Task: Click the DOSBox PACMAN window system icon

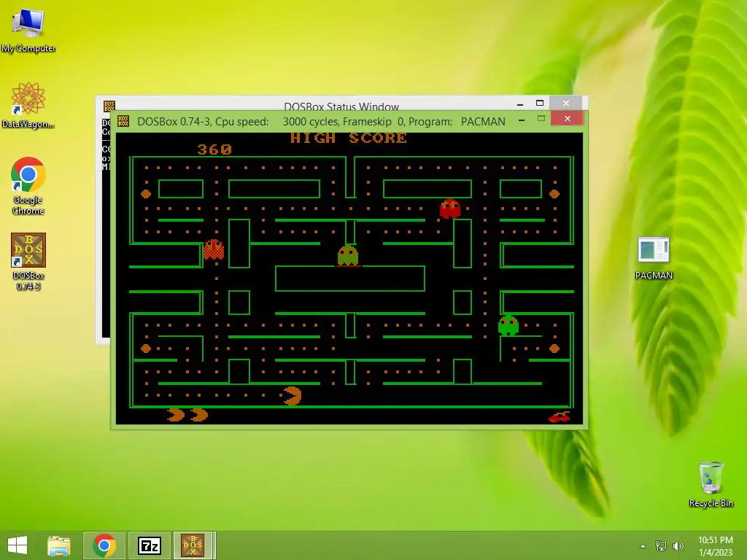Action: tap(123, 121)
